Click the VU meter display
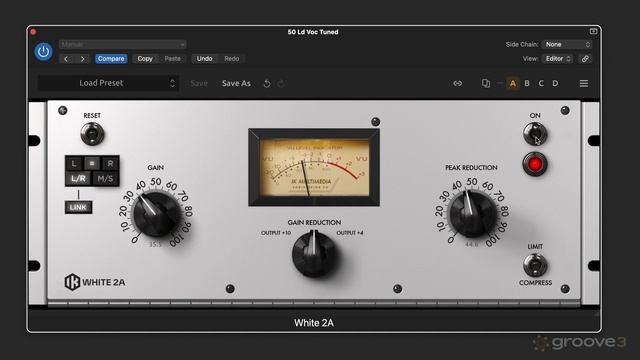Image resolution: width=640 pixels, height=360 pixels. coord(314,167)
